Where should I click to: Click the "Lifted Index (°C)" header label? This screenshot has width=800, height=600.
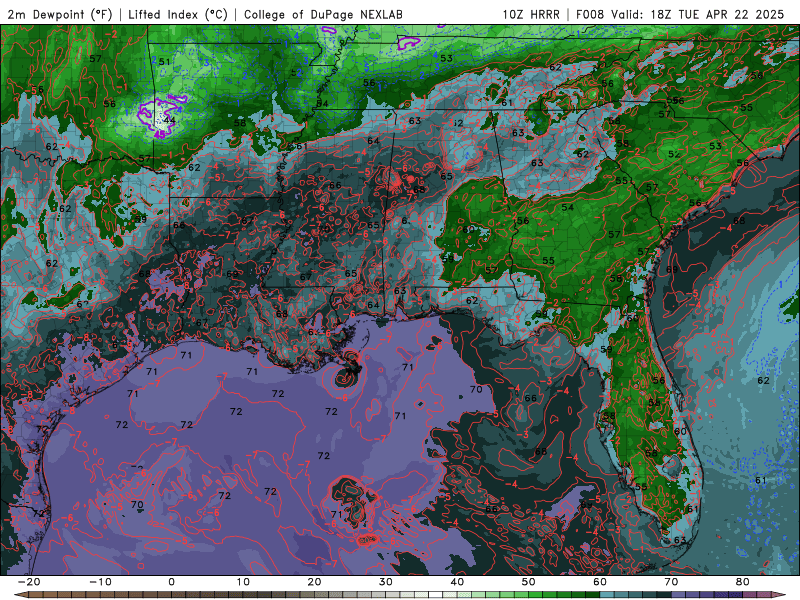pyautogui.click(x=178, y=14)
